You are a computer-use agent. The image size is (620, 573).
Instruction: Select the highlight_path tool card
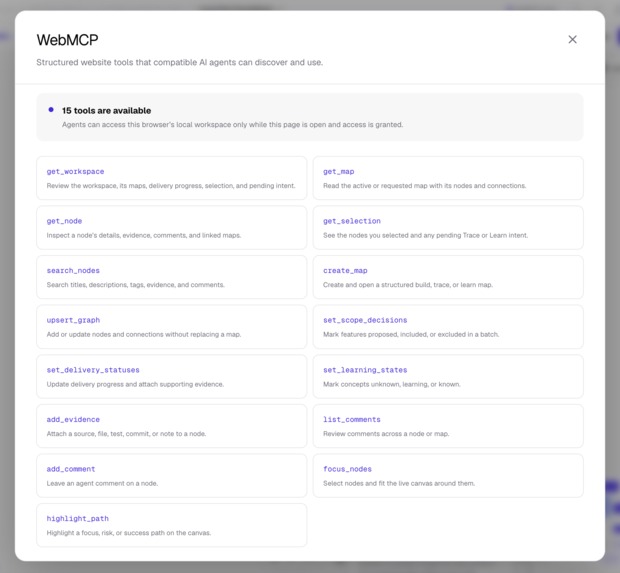pyautogui.click(x=172, y=525)
